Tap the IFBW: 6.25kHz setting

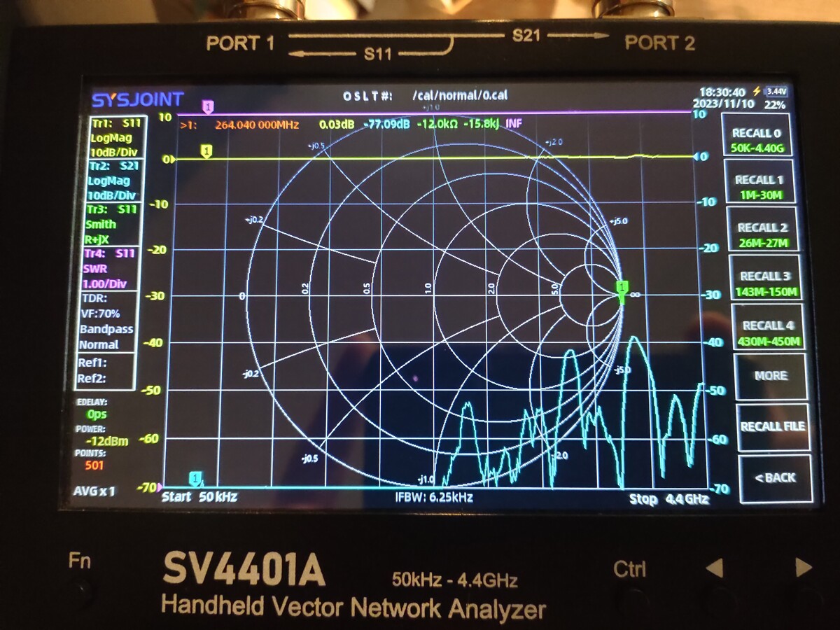click(x=434, y=498)
